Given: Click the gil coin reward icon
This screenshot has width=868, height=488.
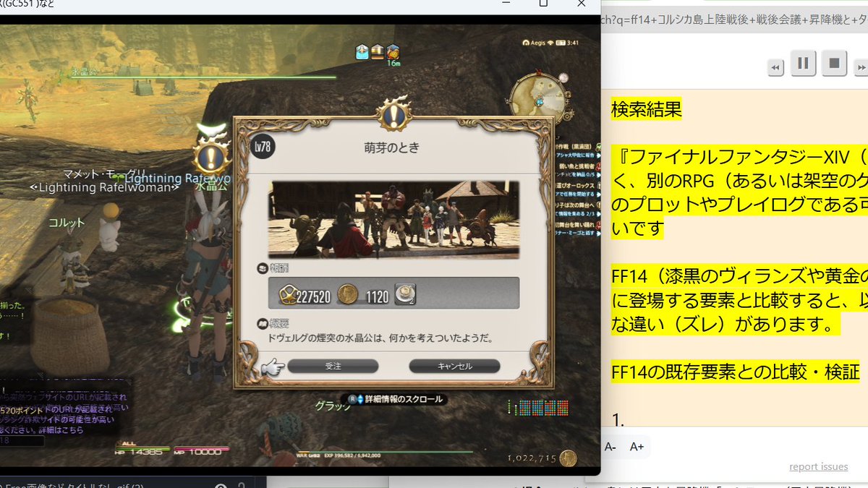Looking at the screenshot, I should [349, 294].
